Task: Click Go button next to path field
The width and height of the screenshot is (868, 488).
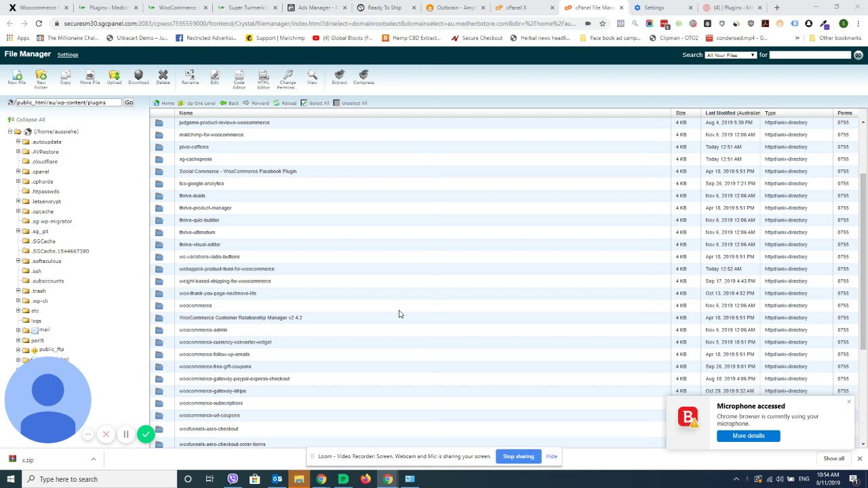Action: 129,102
